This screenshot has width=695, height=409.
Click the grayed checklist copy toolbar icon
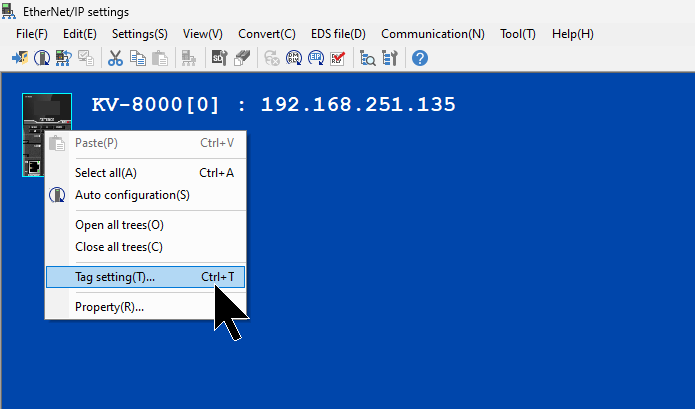[86, 58]
